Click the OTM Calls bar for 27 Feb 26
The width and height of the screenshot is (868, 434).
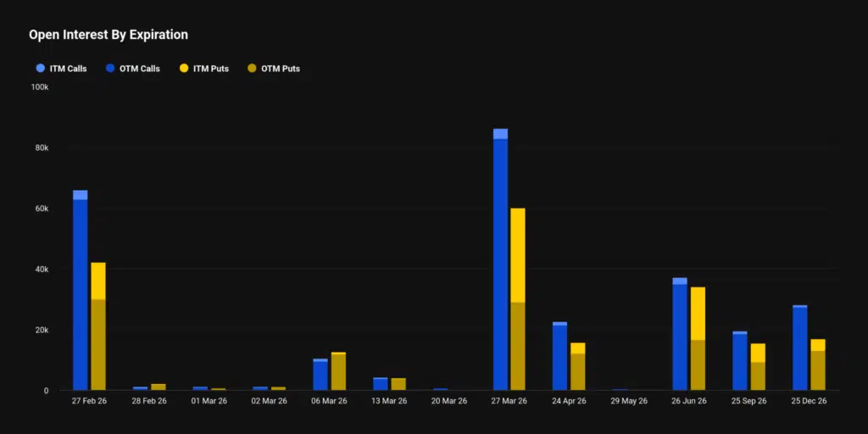(x=81, y=295)
